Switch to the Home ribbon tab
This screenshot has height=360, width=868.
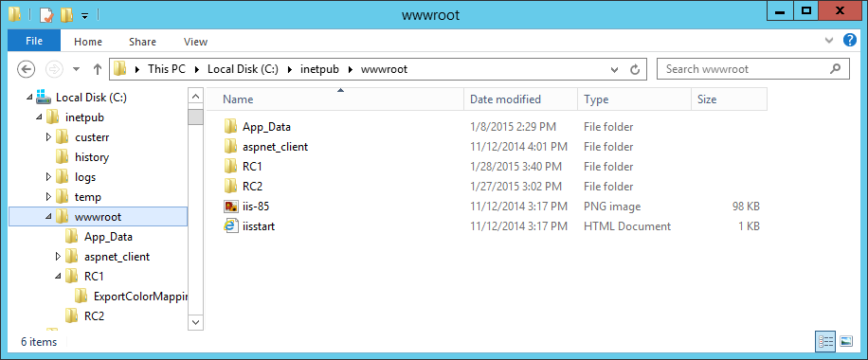click(x=88, y=42)
